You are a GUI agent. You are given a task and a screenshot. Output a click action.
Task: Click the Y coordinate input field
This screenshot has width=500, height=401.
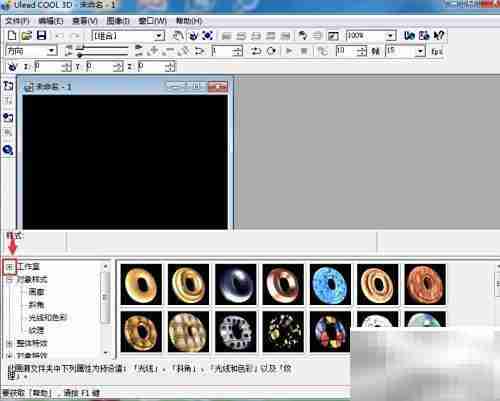click(x=99, y=67)
